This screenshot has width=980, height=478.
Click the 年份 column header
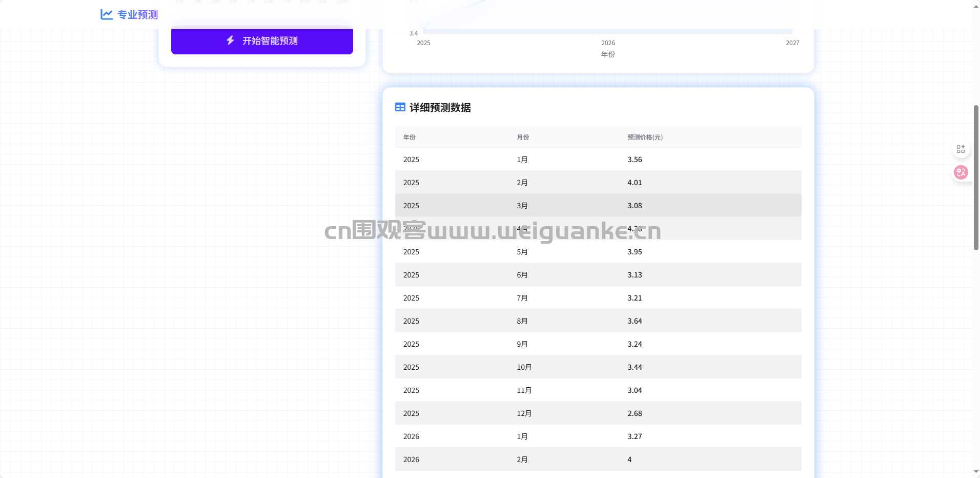click(409, 137)
